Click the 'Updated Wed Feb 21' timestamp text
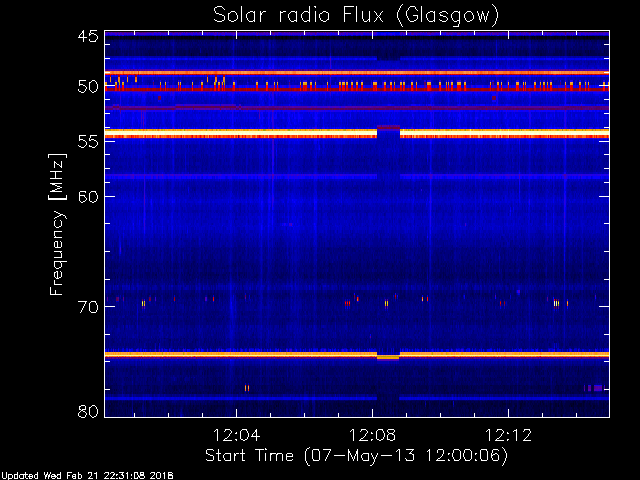 tap(87, 476)
